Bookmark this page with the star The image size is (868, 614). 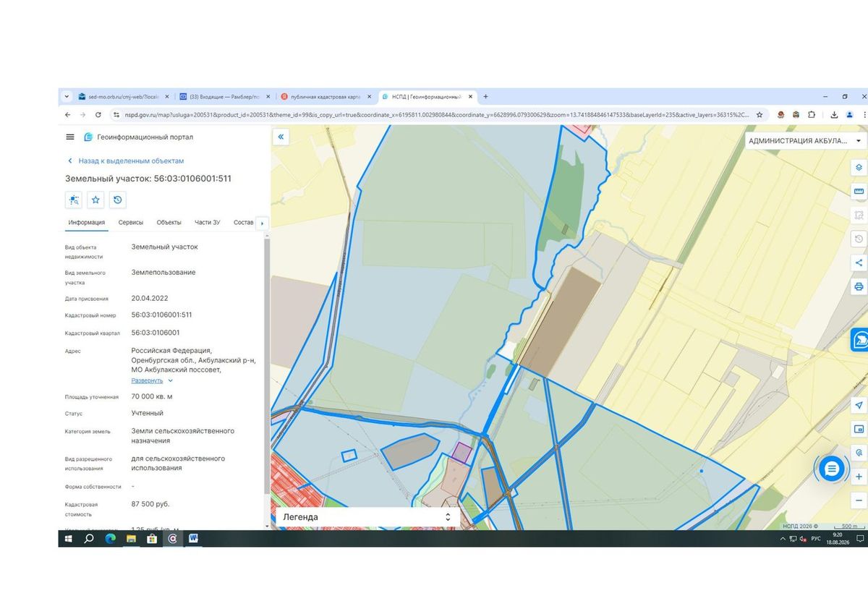[759, 114]
